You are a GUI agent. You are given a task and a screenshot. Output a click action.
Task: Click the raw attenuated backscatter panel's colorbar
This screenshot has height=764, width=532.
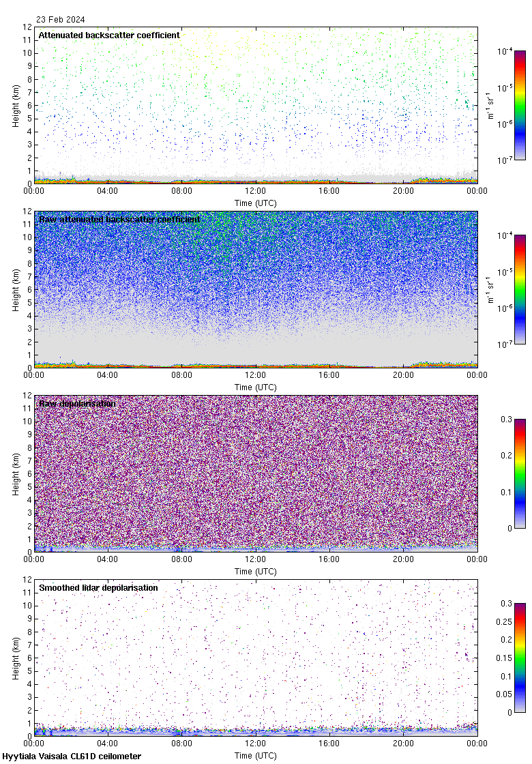click(x=520, y=289)
